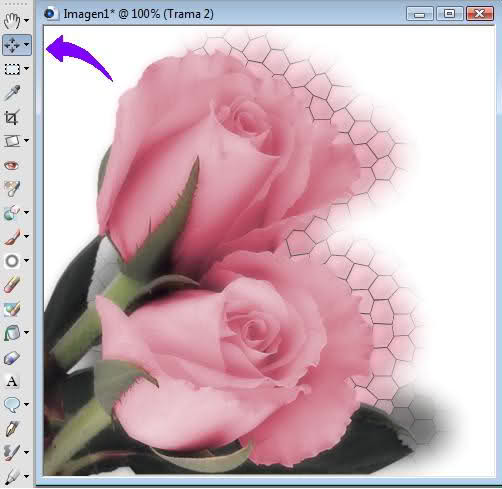Maximize the Imagen1 document window
Screen dimensions: 502x489
click(449, 14)
